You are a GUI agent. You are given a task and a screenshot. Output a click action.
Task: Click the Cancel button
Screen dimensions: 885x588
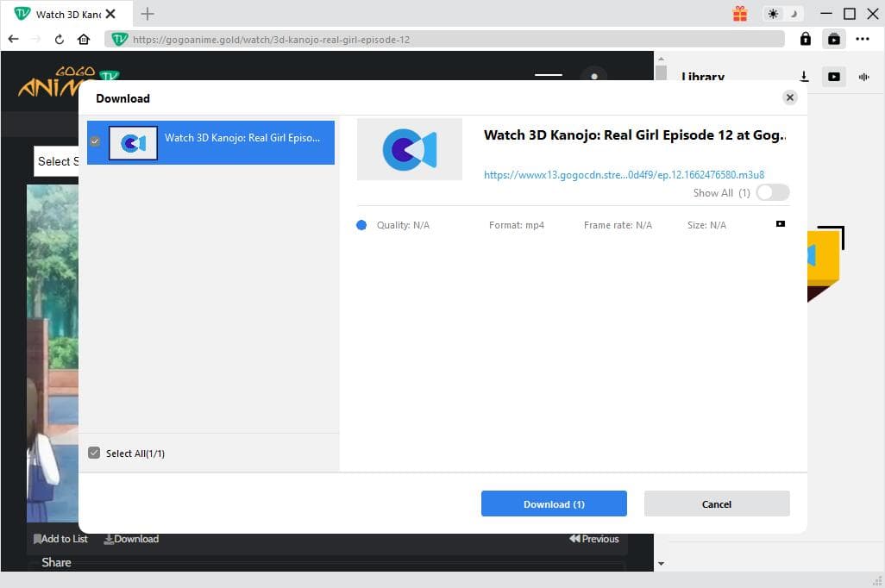click(x=716, y=504)
